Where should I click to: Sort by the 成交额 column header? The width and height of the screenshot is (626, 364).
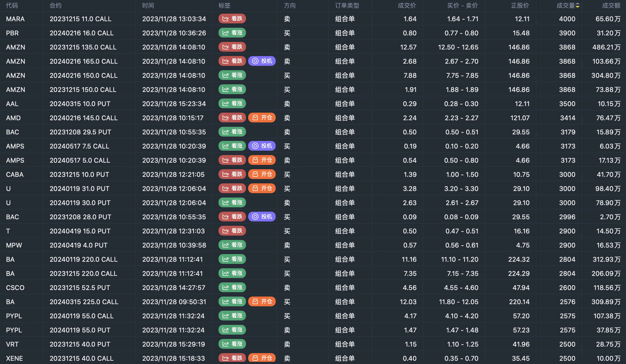point(611,5)
